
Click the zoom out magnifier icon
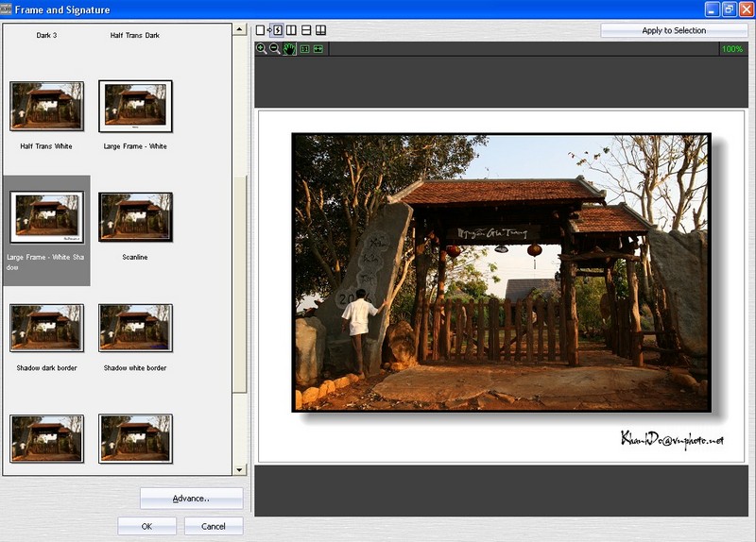coord(275,48)
